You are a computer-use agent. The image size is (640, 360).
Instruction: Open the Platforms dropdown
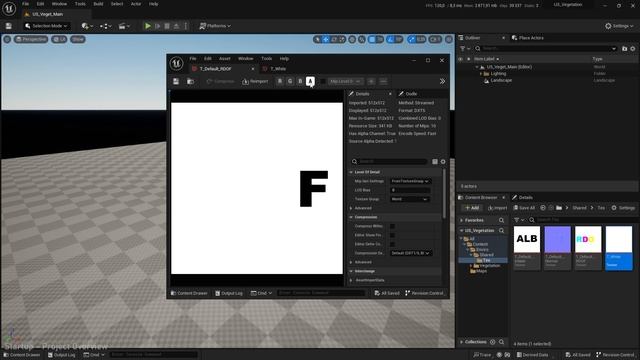(x=215, y=26)
